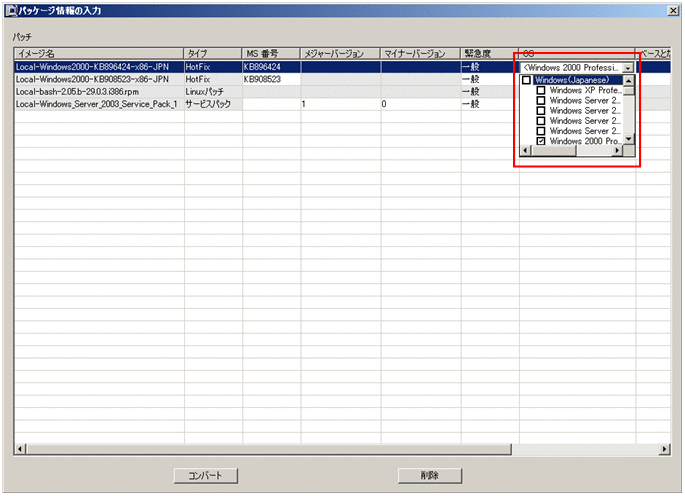Click HotFix type cell in KB896424 row
The image size is (685, 496).
(213, 67)
